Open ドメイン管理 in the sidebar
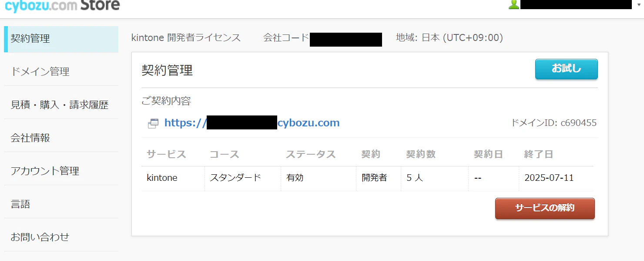 pos(61,71)
